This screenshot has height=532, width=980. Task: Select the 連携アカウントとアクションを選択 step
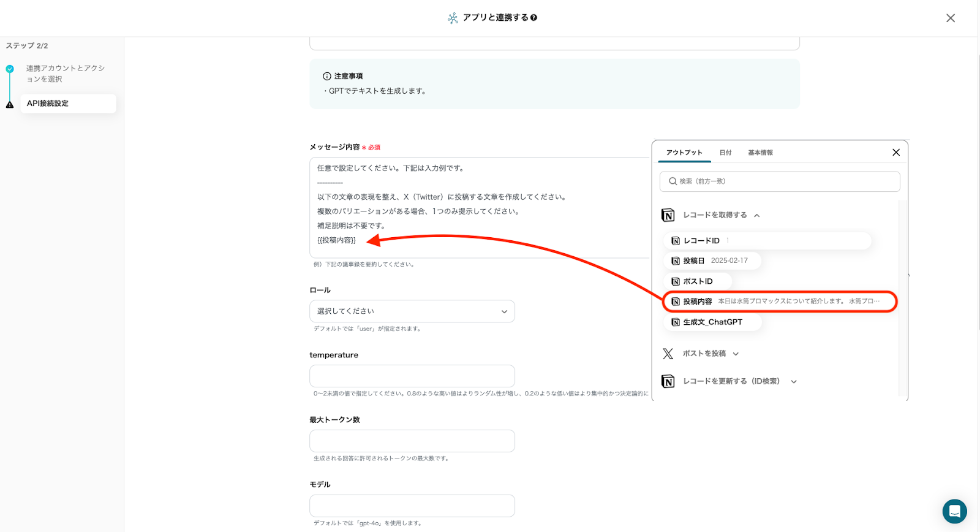coord(65,74)
